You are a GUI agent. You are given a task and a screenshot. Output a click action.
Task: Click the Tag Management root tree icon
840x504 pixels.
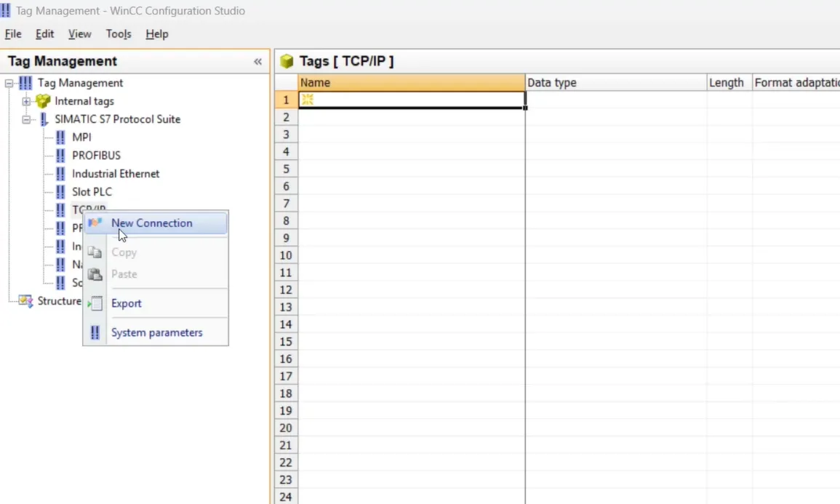tap(25, 83)
